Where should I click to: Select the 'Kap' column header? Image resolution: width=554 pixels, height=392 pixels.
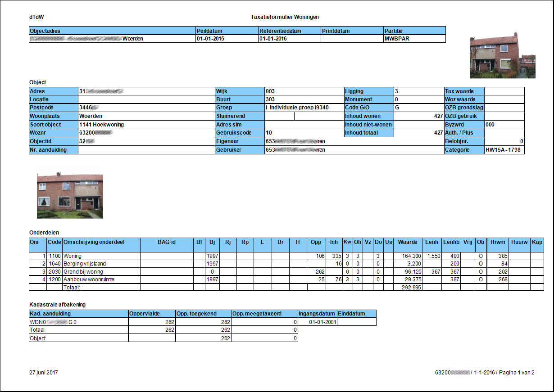[x=537, y=245]
